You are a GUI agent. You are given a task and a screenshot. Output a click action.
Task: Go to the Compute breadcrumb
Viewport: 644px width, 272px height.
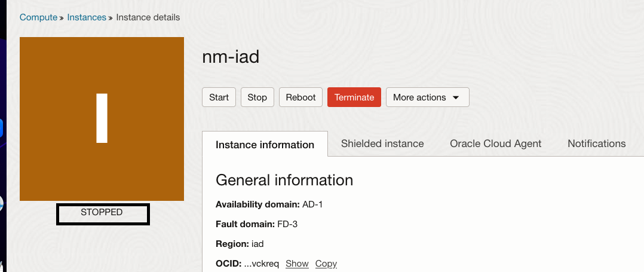pos(38,17)
